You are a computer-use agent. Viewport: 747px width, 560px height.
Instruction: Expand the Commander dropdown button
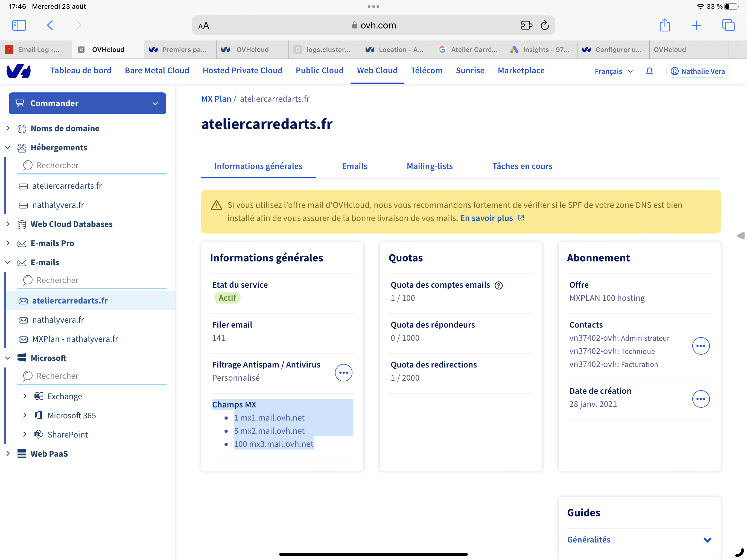coord(87,103)
